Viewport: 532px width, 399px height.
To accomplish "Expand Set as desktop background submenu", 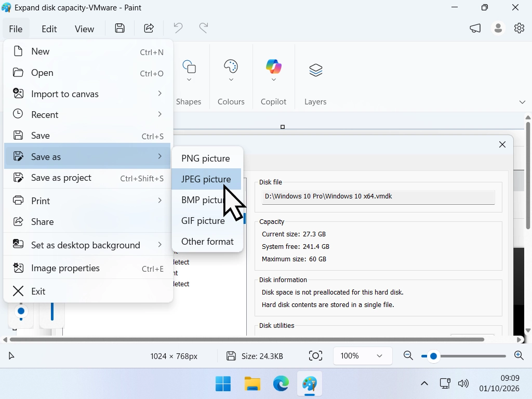I will 87,245.
